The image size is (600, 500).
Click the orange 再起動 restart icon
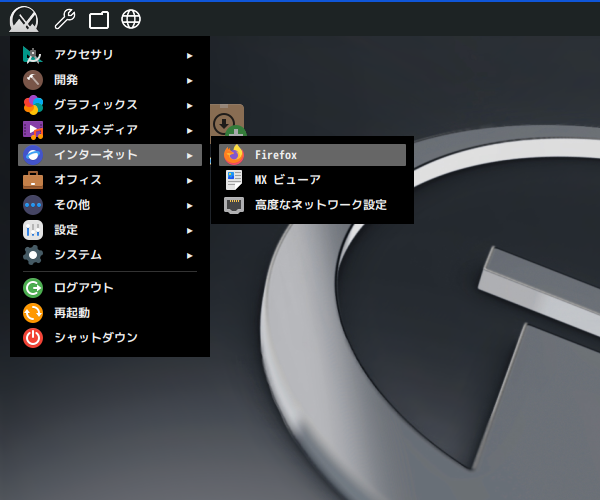pos(33,313)
